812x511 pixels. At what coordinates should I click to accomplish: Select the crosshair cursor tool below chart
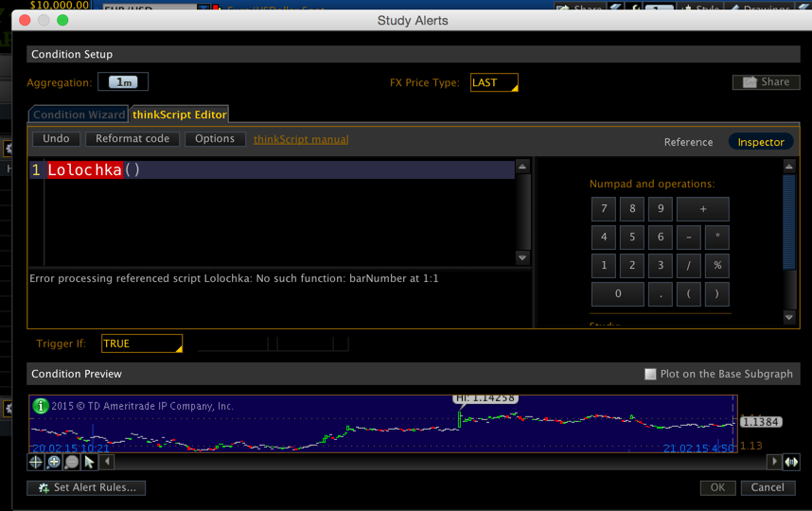click(36, 462)
